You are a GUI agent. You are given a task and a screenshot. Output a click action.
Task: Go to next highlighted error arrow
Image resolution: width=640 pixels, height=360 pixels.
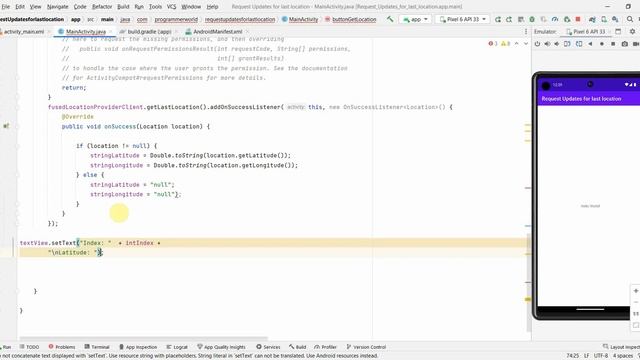(x=526, y=44)
